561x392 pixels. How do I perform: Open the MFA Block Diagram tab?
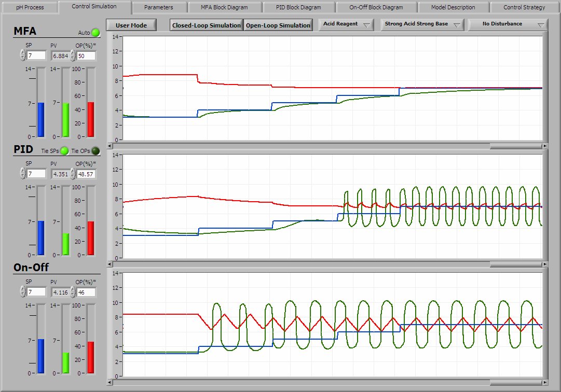point(224,7)
